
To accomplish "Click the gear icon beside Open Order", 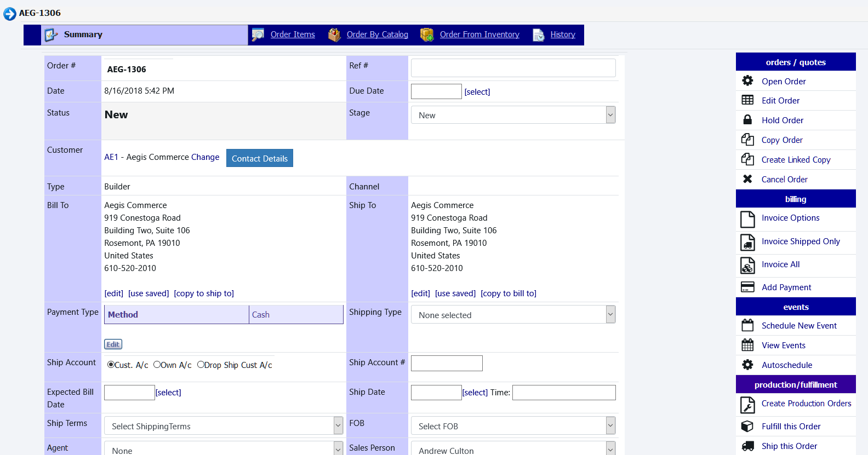I will point(747,81).
